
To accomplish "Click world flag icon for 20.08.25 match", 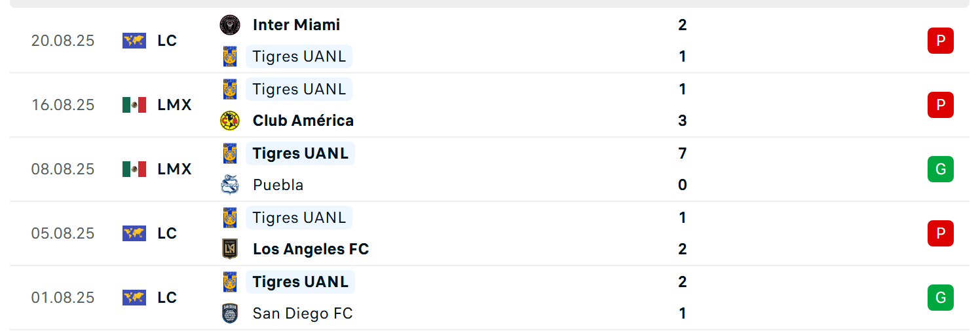I will [x=134, y=41].
